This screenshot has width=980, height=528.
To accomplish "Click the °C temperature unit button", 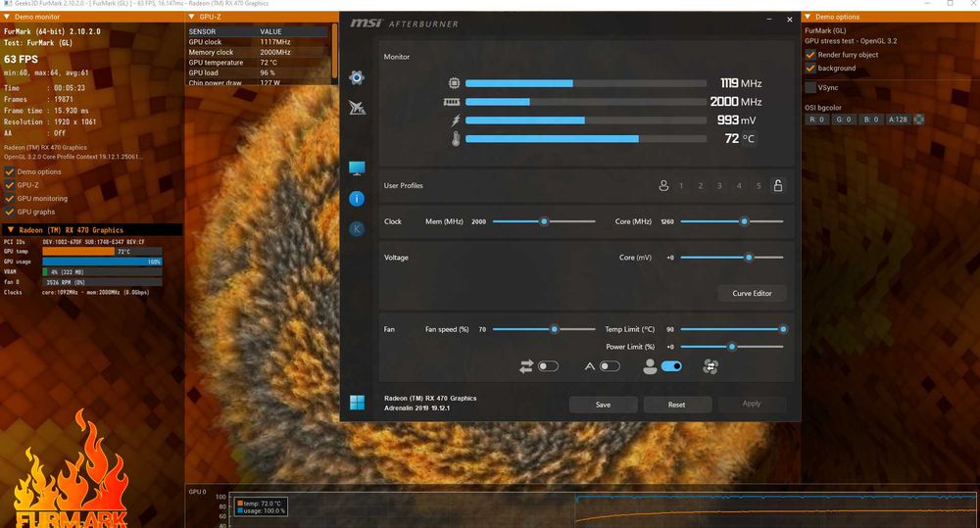I will pos(748,139).
